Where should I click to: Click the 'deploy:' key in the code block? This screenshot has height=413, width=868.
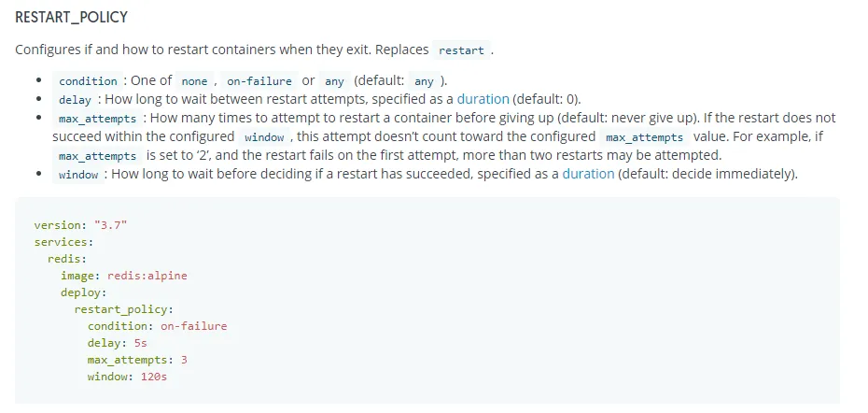coord(84,292)
